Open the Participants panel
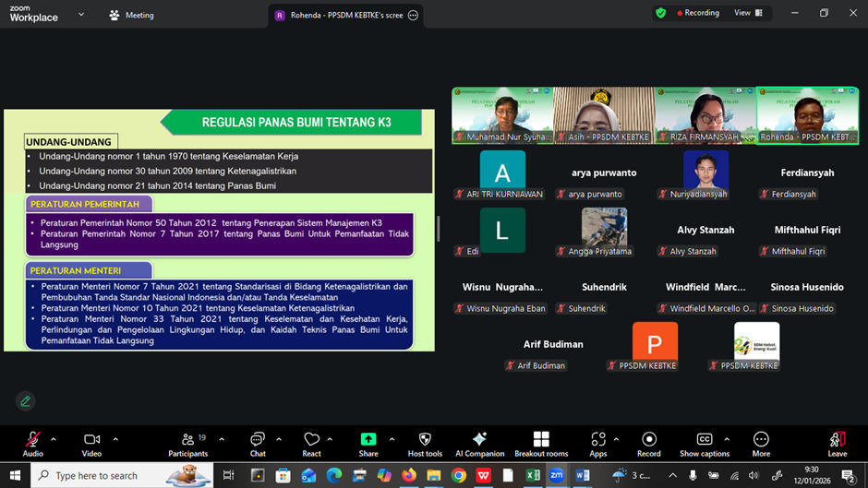868x488 pixels. click(187, 442)
